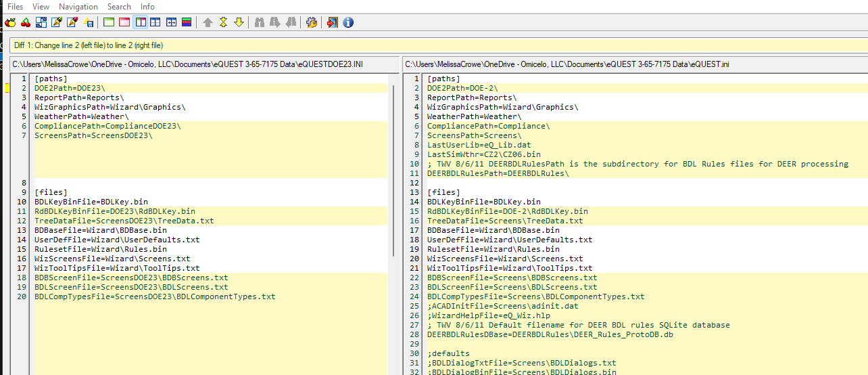The width and height of the screenshot is (868, 375).
Task: Open the options wrench-gear icon
Action: tap(312, 22)
